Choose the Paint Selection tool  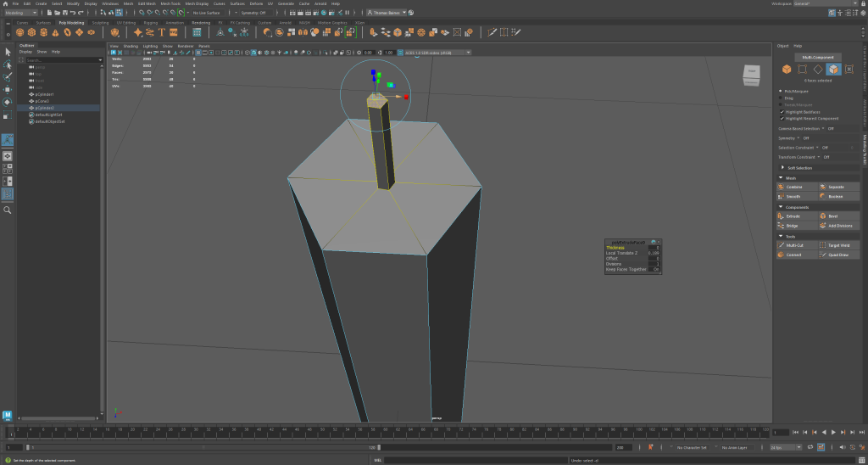pyautogui.click(x=8, y=76)
